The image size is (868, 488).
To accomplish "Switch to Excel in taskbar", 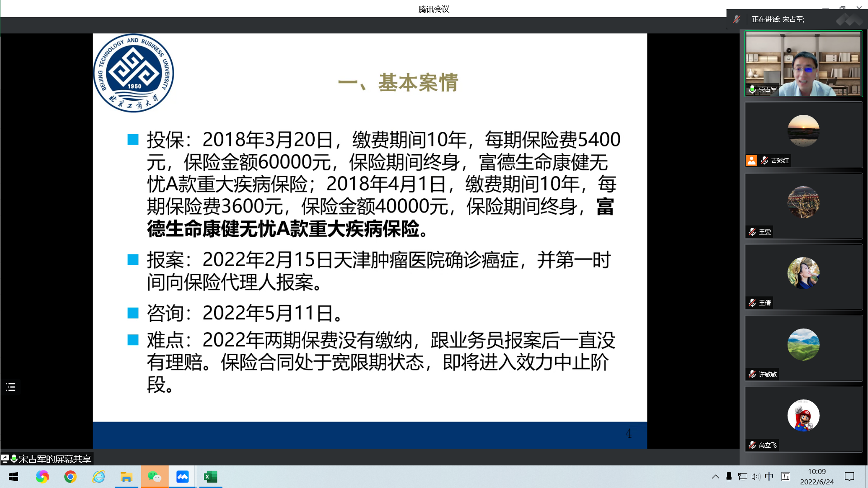I will click(x=211, y=477).
